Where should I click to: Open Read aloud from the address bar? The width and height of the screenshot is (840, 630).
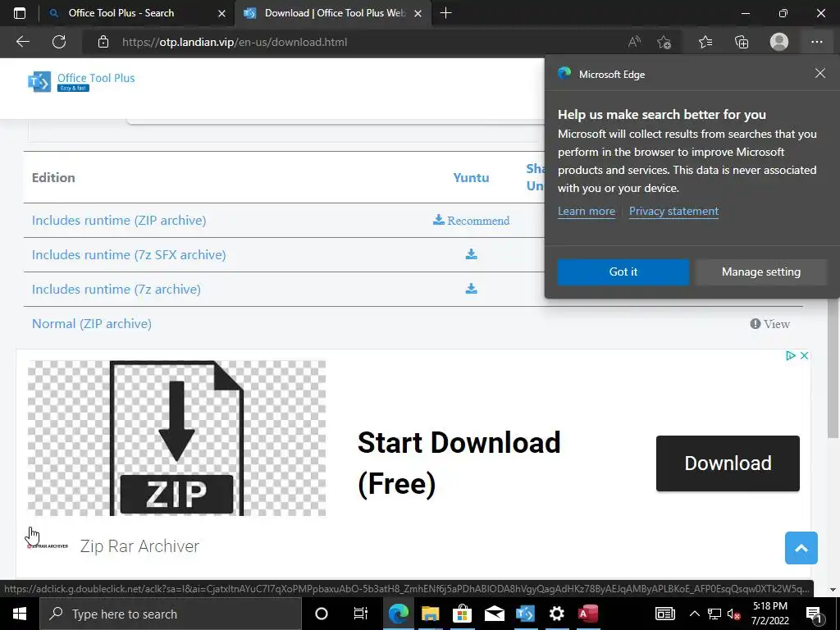click(x=634, y=42)
